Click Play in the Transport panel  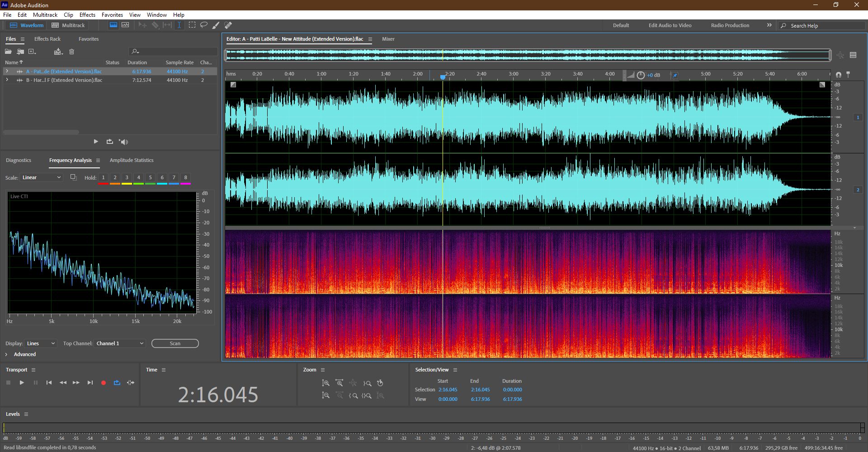pos(22,383)
